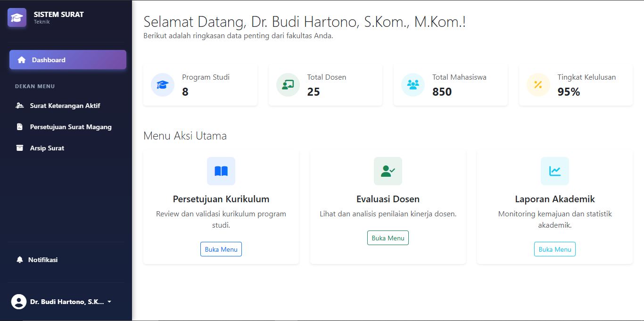
Task: Open Arsip Surat from the sidebar
Action: pyautogui.click(x=47, y=148)
